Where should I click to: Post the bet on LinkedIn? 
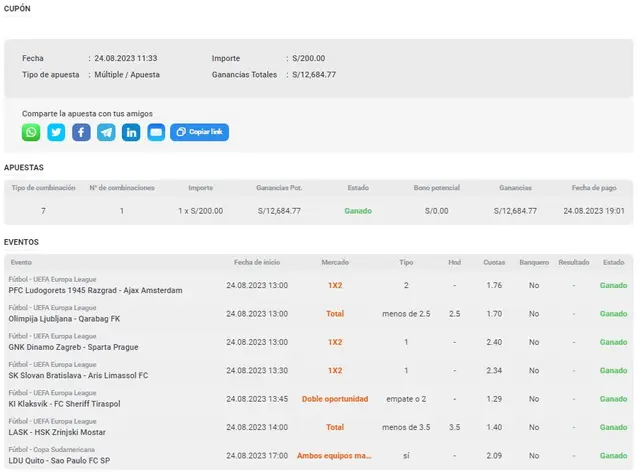click(x=131, y=132)
